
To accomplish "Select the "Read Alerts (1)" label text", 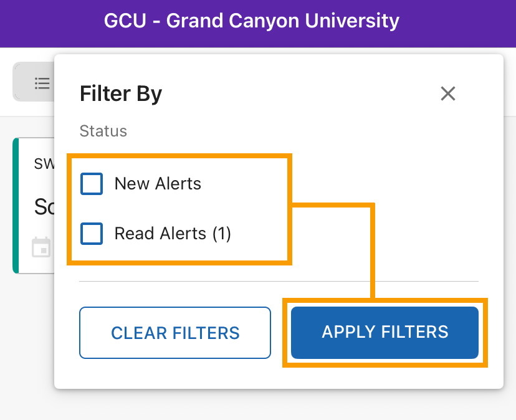I will pyautogui.click(x=173, y=234).
